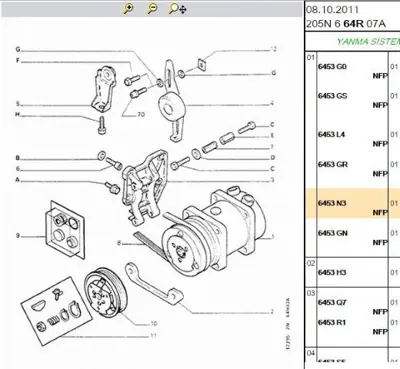This screenshot has height=369, width=400.
Task: Click callout number 10 for clutch pulley
Action: point(154,324)
